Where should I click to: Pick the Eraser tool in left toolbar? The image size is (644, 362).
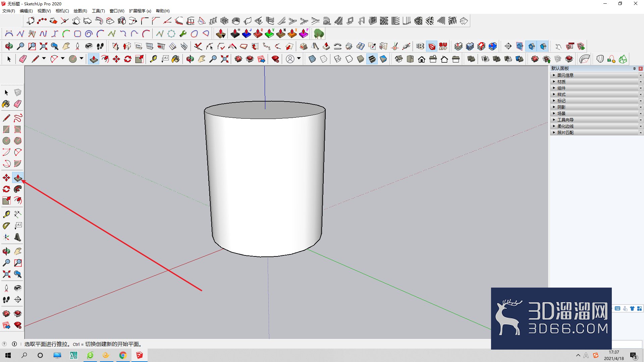point(18,104)
